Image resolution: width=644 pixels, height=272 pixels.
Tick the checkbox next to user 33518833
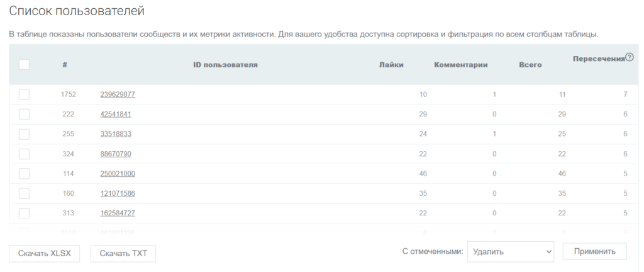tap(24, 134)
